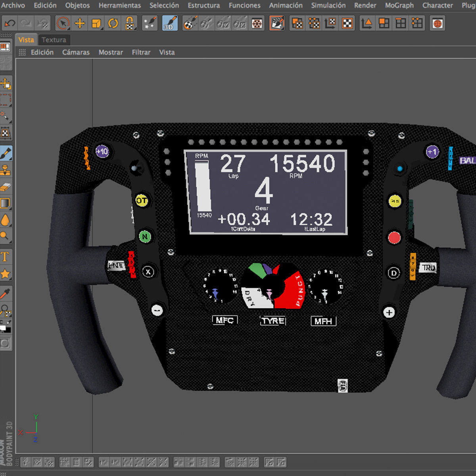Select the Live Selection cursor tool
Screen dimensions: 476x476
[x=63, y=23]
